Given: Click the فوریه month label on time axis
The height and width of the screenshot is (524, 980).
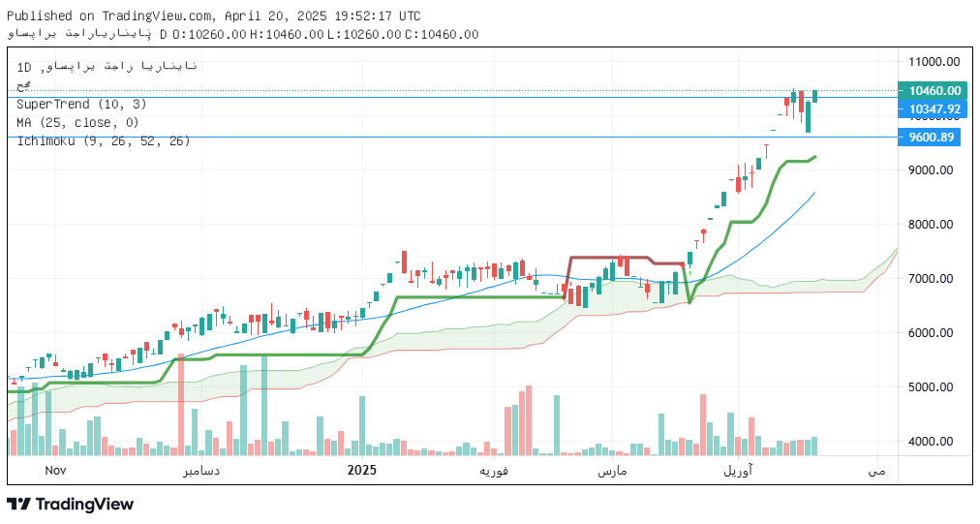Looking at the screenshot, I should [495, 470].
